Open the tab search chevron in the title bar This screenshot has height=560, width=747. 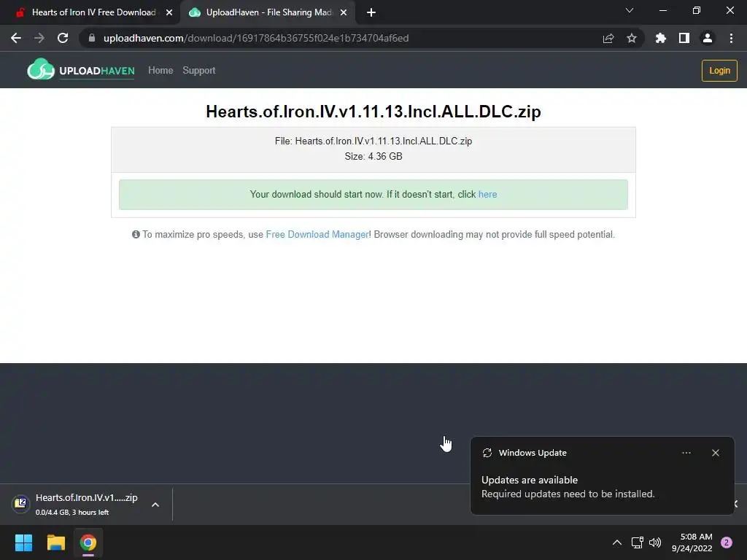tap(630, 10)
